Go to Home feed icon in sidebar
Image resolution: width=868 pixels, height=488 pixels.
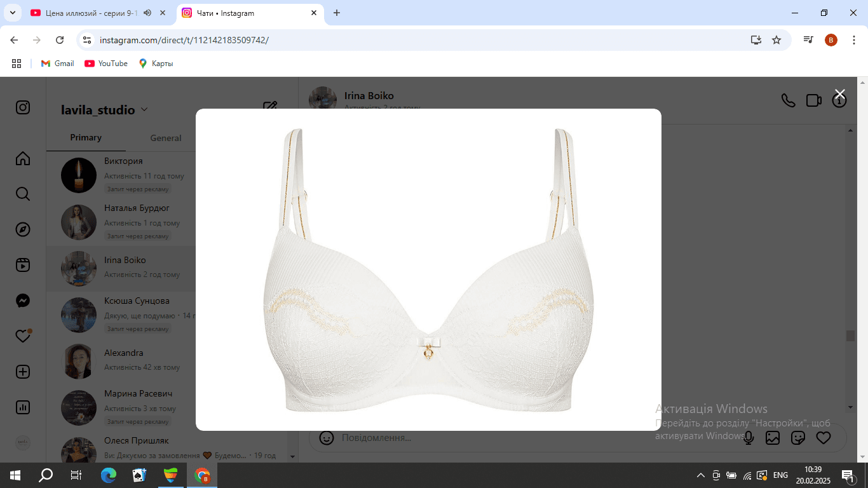(23, 158)
